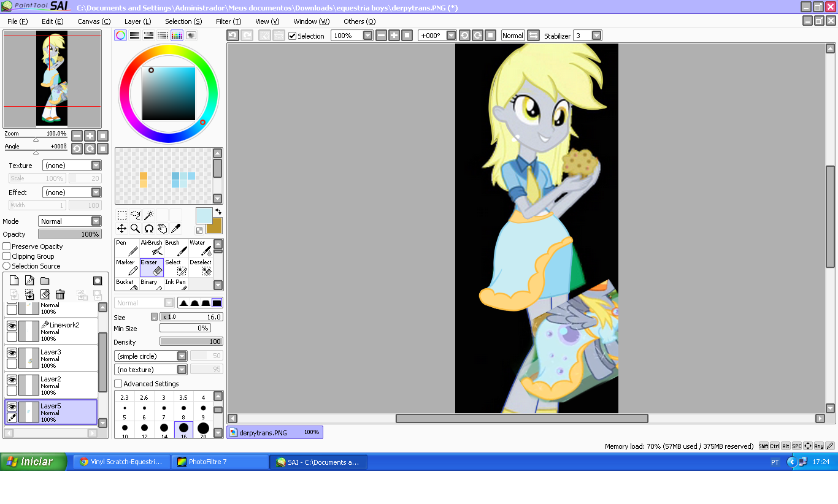Open the size multiplier dropdown beside Size

(x=155, y=317)
